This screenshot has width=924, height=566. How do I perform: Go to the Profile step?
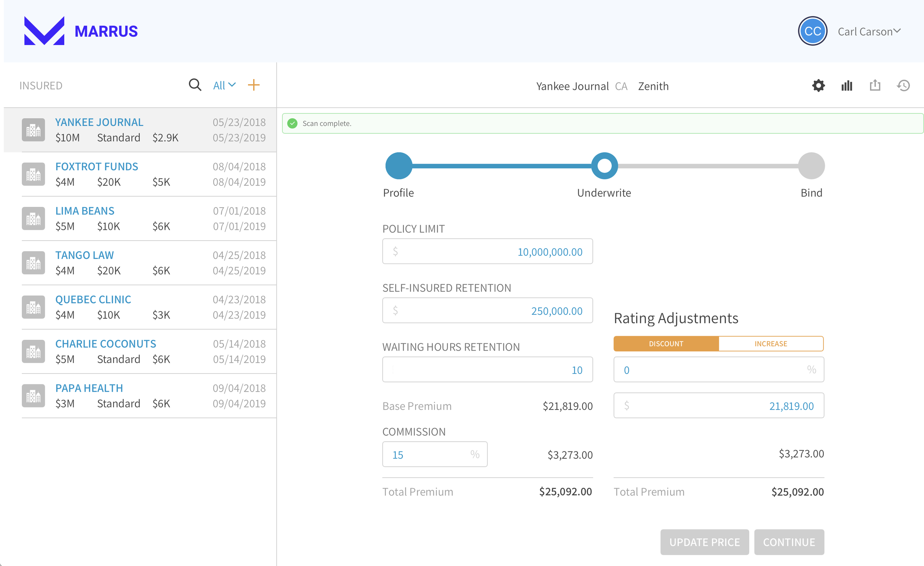399,166
